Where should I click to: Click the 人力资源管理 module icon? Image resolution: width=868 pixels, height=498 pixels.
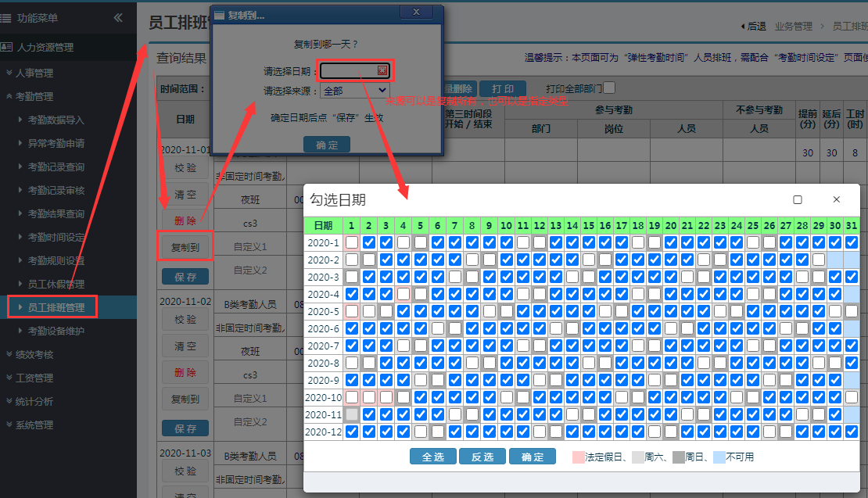coord(6,47)
